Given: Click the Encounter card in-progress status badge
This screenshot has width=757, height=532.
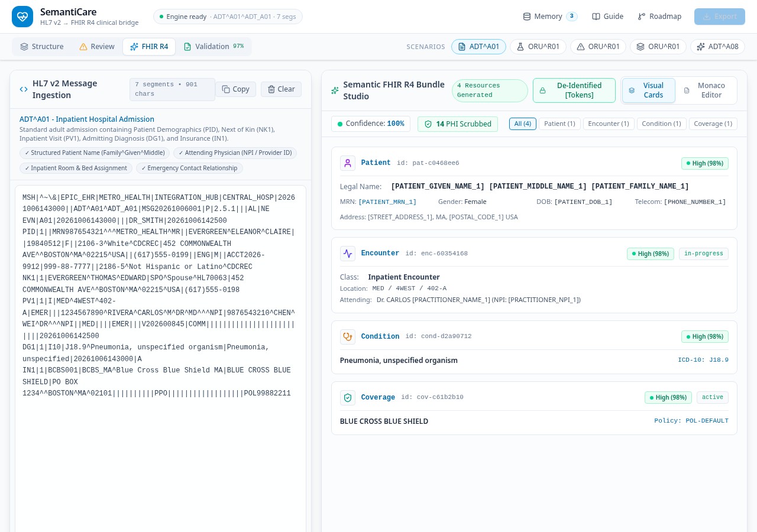Looking at the screenshot, I should tap(704, 254).
